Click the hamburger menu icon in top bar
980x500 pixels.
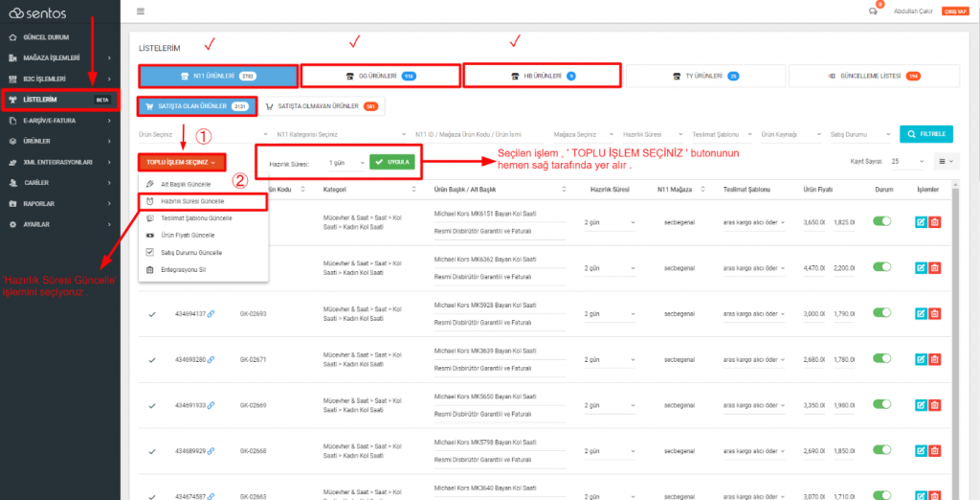141,11
